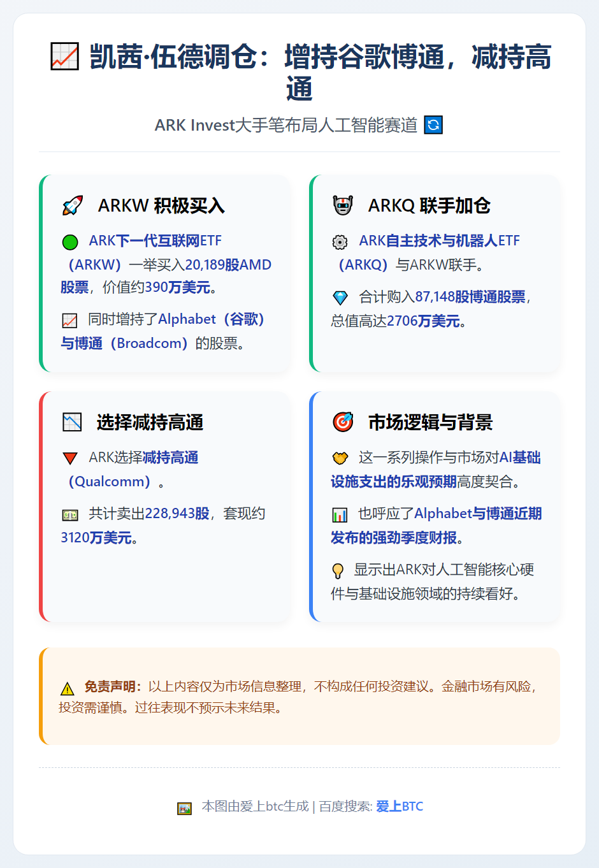Click the rising chart bullet beside 同时增持了Alphabet

pos(70,320)
